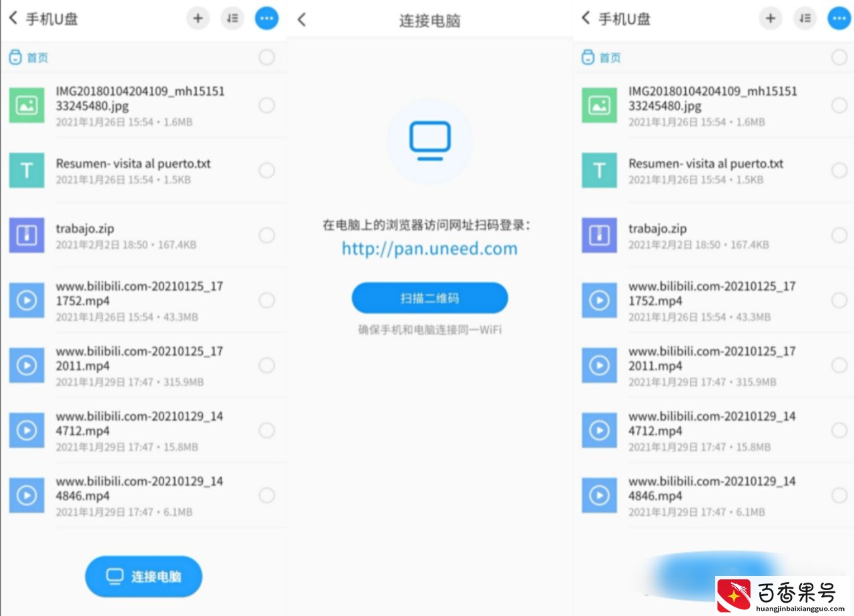Image resolution: width=854 pixels, height=616 pixels.
Task: Select trabajo.zip radio in right screen
Action: click(x=839, y=235)
